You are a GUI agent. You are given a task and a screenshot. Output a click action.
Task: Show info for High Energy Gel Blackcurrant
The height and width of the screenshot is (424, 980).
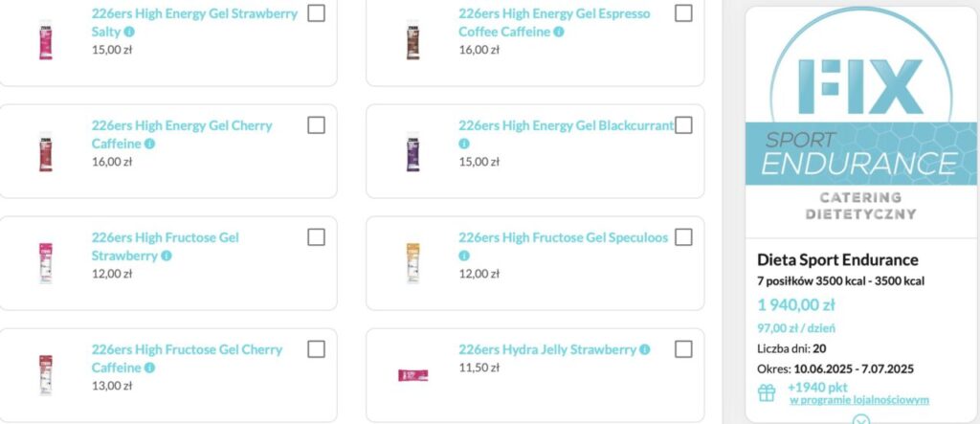coord(464,144)
